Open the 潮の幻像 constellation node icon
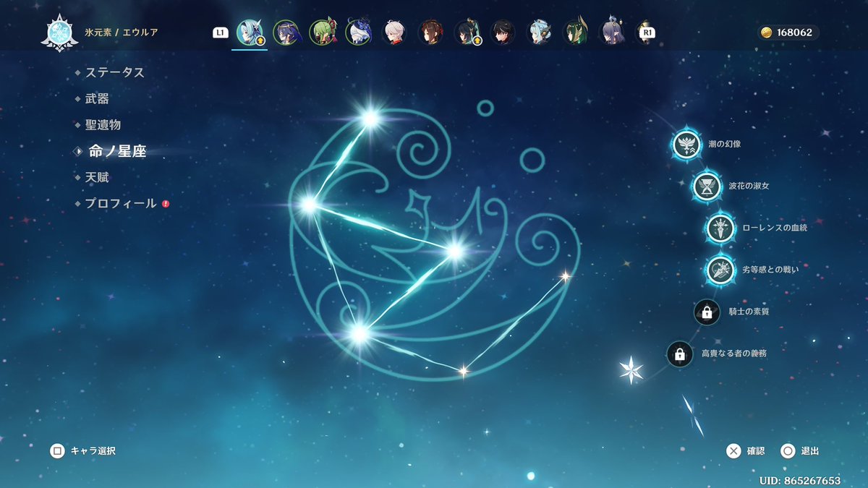The width and height of the screenshot is (868, 488). (x=685, y=144)
